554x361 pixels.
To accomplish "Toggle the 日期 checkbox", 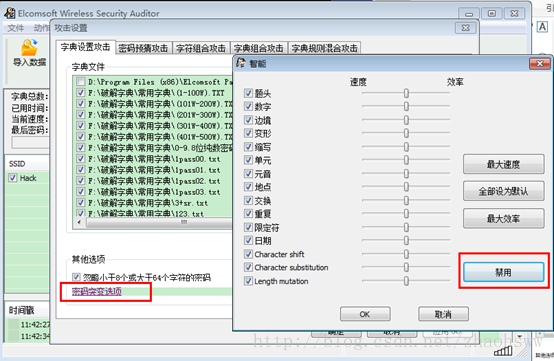I will coord(248,241).
